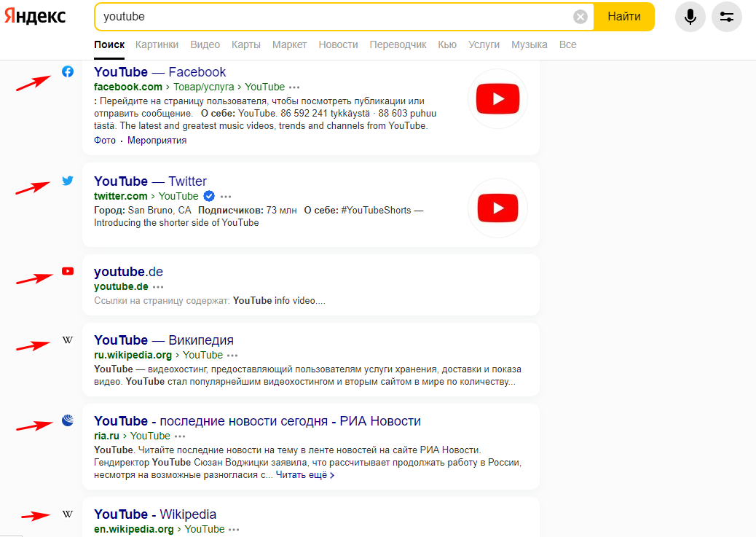Click the 'Товар/услуга' breadcrumb link

203,87
